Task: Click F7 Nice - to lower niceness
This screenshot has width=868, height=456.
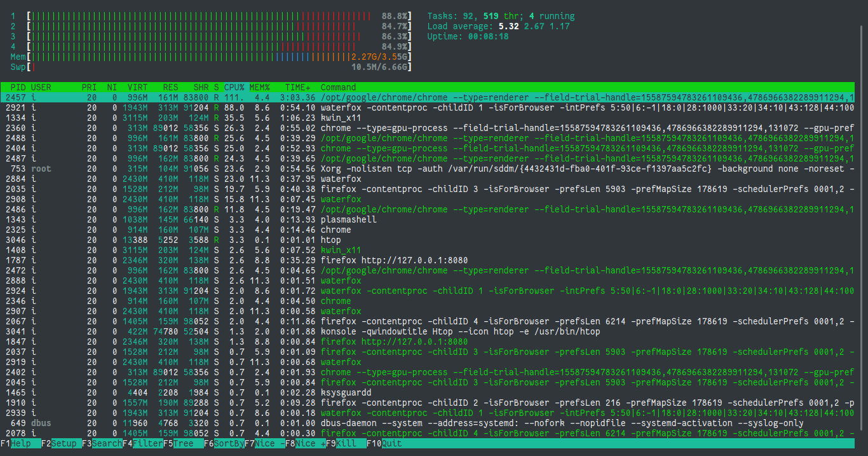Action: 264,443
